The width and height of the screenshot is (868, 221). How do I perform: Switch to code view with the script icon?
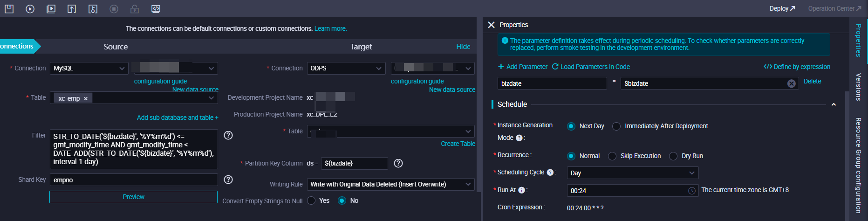[x=156, y=9]
